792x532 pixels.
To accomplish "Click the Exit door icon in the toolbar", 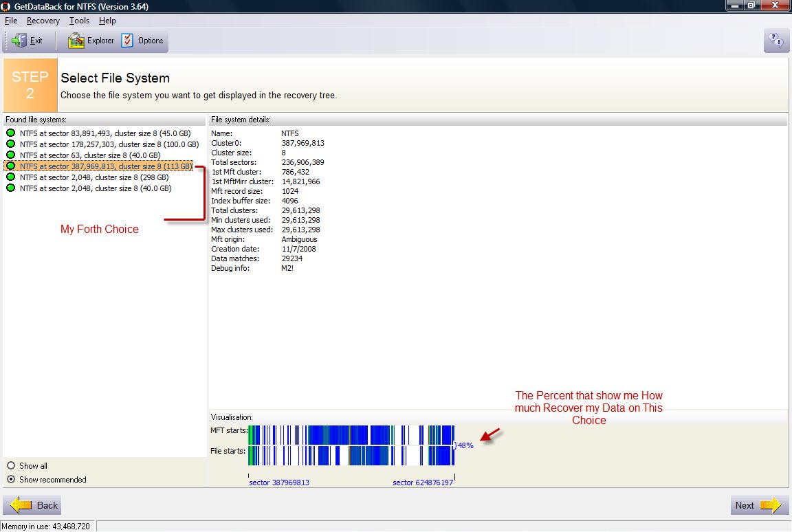I will tap(19, 41).
